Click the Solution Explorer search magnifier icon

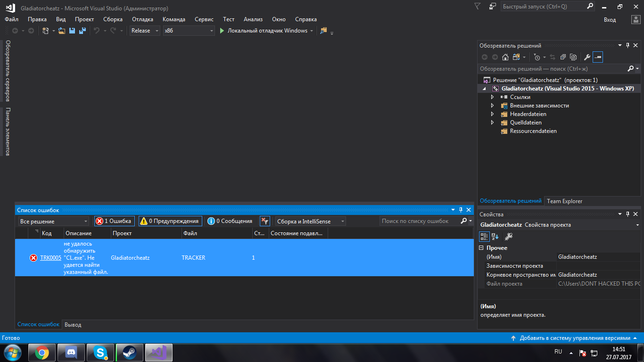pyautogui.click(x=631, y=69)
